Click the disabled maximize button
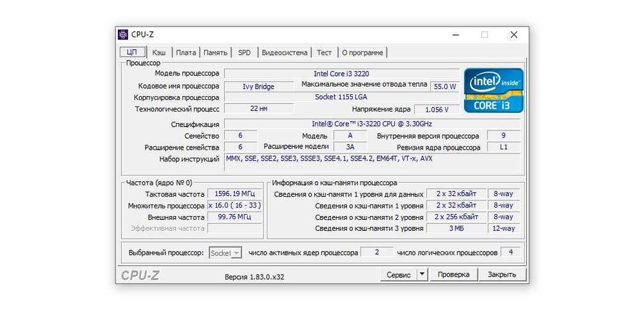Screen dimensions: 644x316 [485, 35]
